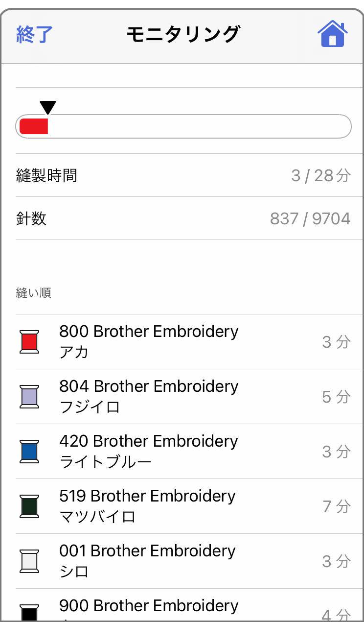The height and width of the screenshot is (622, 364).
Task: Click the 針数 stitch count row
Action: click(x=183, y=218)
